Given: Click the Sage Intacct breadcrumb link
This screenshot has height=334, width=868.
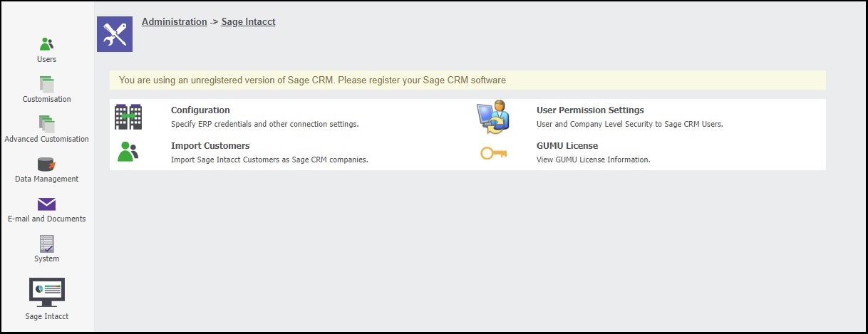Looking at the screenshot, I should click(249, 22).
